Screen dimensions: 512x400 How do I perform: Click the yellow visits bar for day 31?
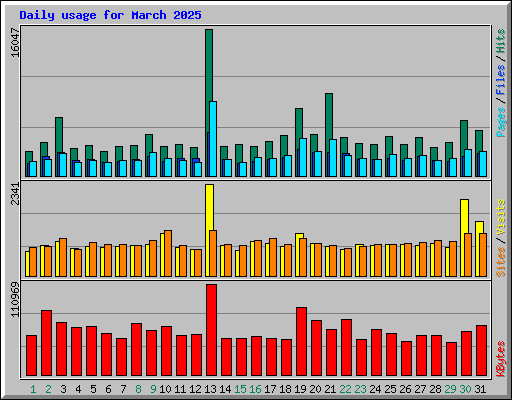[x=479, y=227]
